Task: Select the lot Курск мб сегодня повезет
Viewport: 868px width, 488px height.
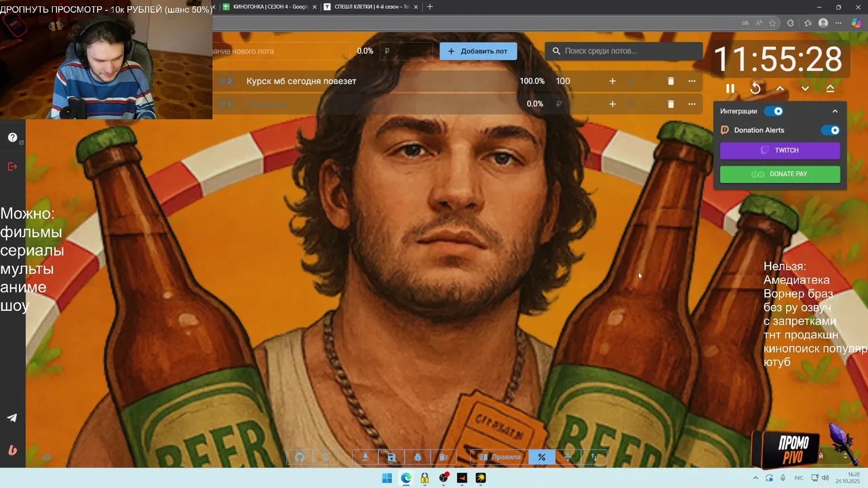Action: pyautogui.click(x=301, y=81)
